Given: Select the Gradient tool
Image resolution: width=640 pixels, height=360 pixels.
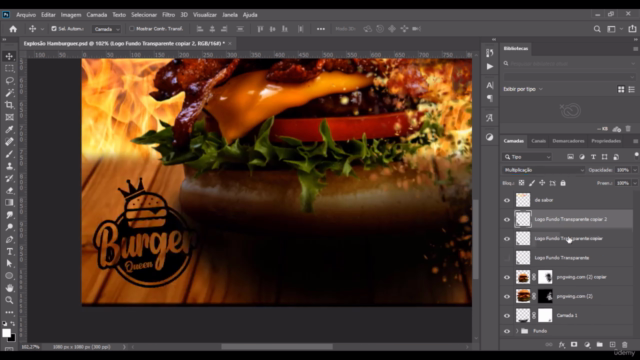Looking at the screenshot, I should (x=9, y=202).
